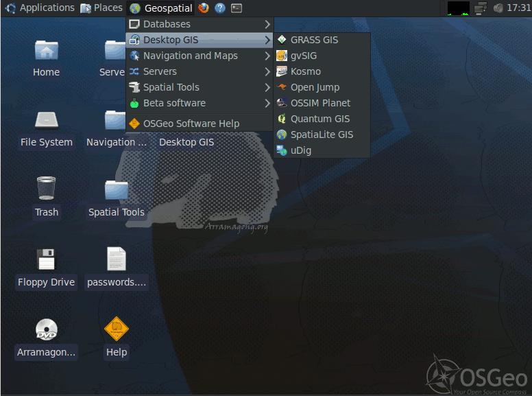The image size is (532, 396).
Task: Select the Home desktop folder icon
Action: (x=47, y=51)
